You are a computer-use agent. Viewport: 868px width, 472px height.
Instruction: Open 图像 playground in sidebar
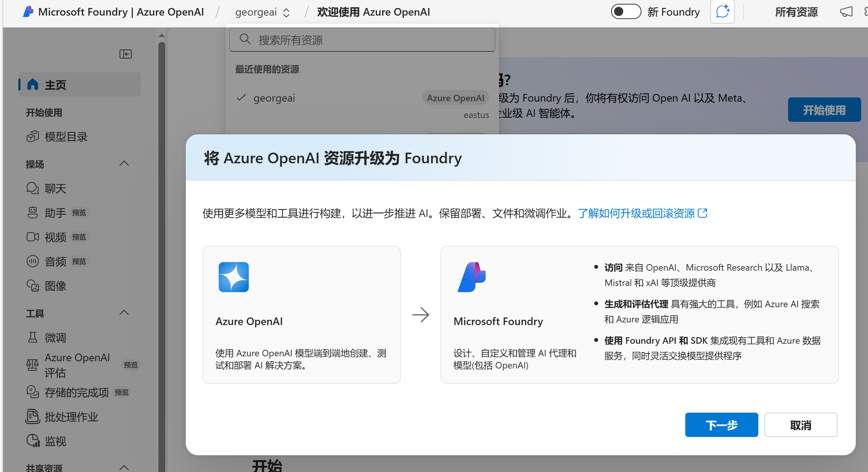55,286
